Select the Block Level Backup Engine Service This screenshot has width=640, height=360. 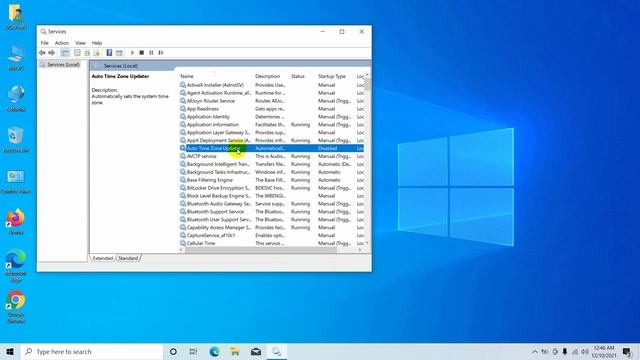tap(271, 196)
